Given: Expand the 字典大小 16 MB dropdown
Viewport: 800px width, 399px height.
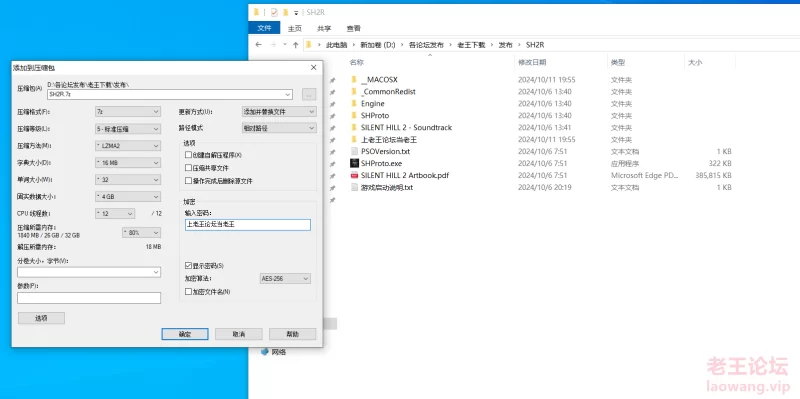Looking at the screenshot, I should 128,163.
